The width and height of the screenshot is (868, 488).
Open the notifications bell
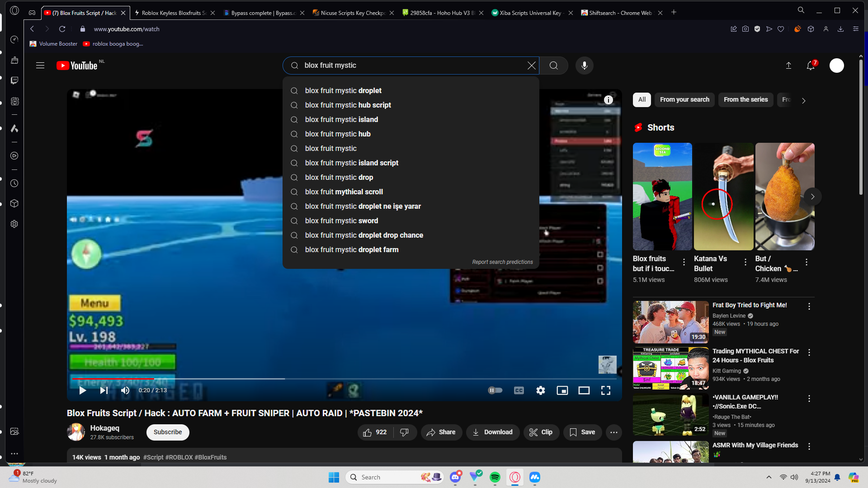[x=811, y=66]
